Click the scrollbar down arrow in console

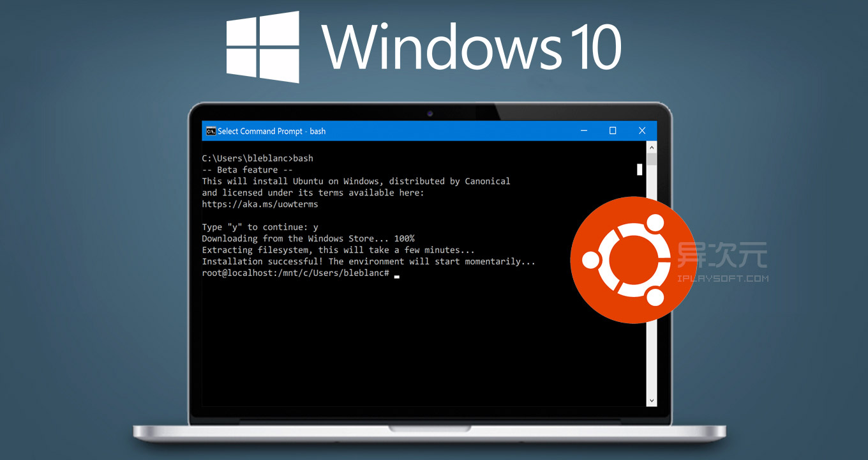(652, 401)
